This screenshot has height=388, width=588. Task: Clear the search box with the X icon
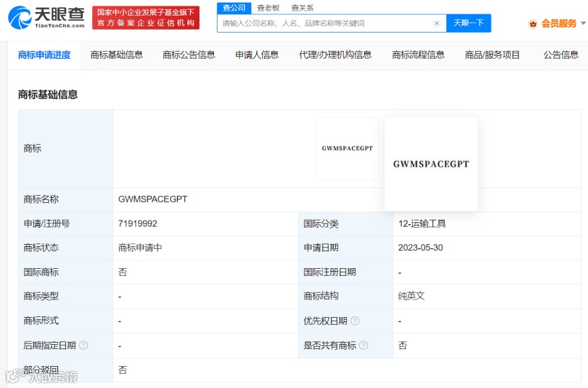pos(436,23)
